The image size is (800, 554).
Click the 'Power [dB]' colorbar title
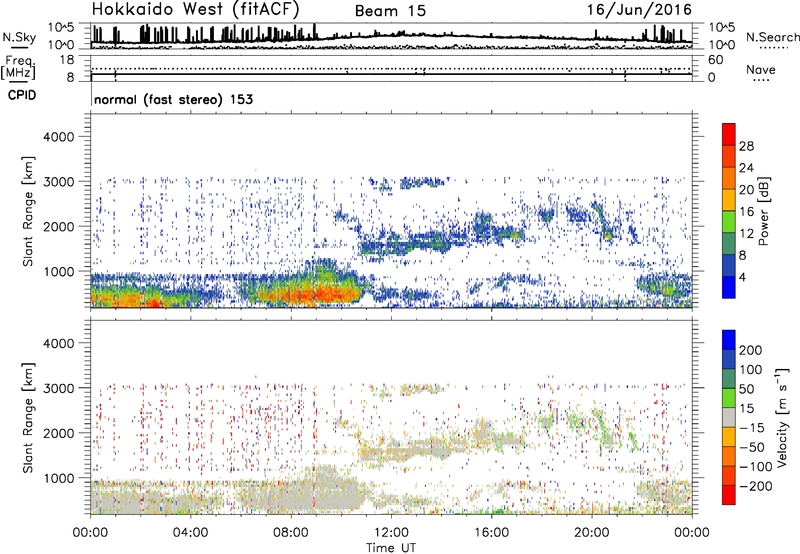[x=763, y=211]
